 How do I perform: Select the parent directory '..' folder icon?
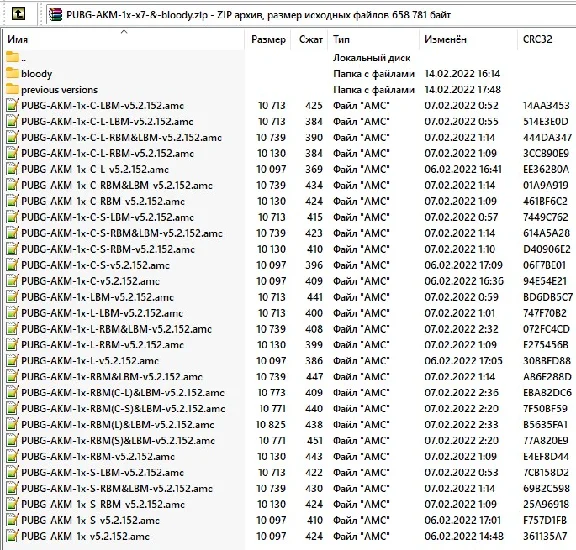[12, 57]
